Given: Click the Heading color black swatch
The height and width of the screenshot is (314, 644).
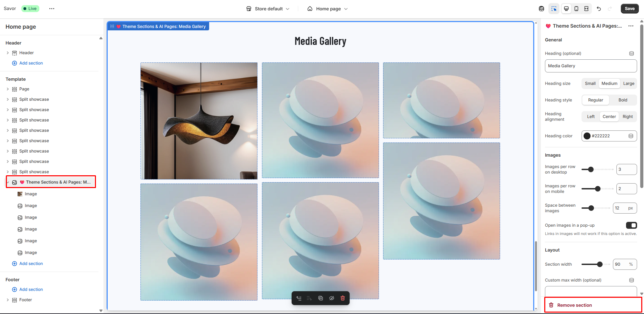Looking at the screenshot, I should (x=587, y=136).
